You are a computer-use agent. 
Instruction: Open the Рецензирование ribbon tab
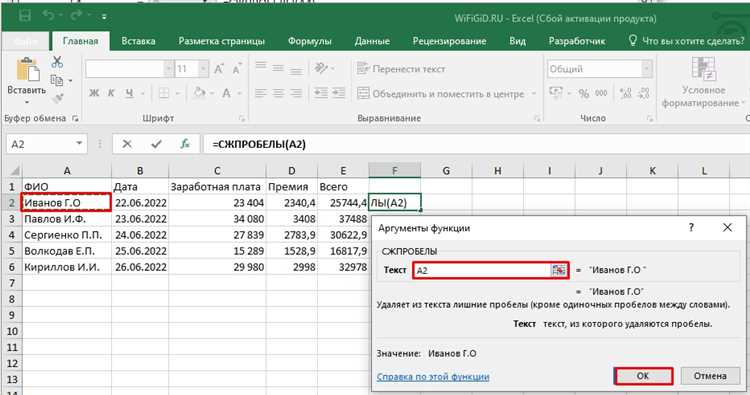pyautogui.click(x=449, y=41)
